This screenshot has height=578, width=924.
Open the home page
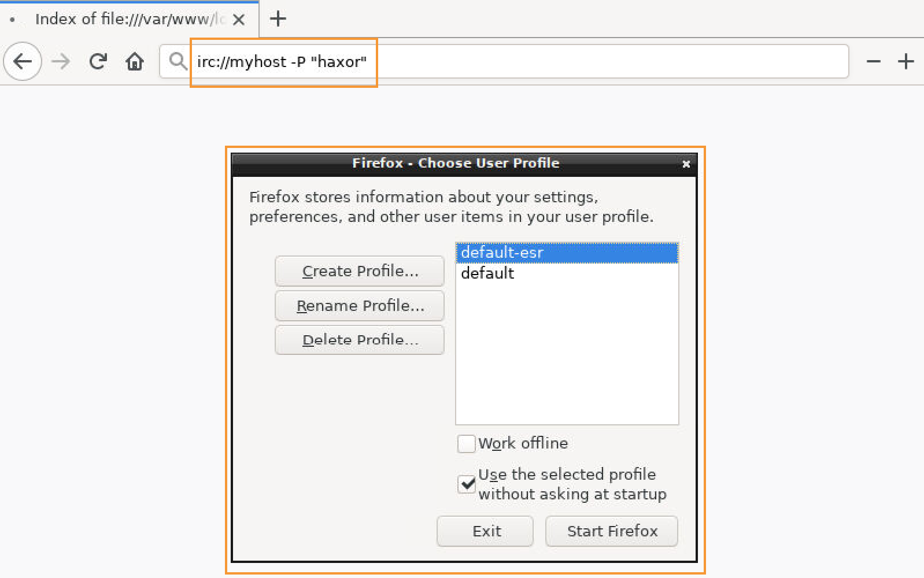tap(135, 61)
